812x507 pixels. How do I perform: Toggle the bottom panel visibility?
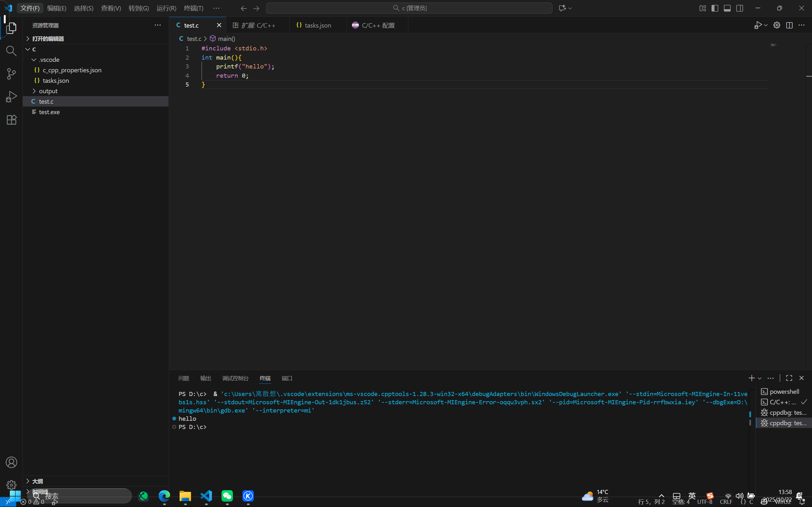pyautogui.click(x=727, y=8)
